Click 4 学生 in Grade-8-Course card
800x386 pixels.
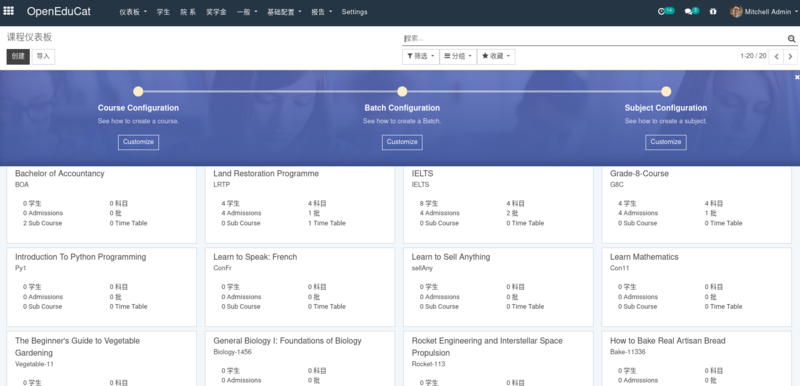tap(627, 203)
